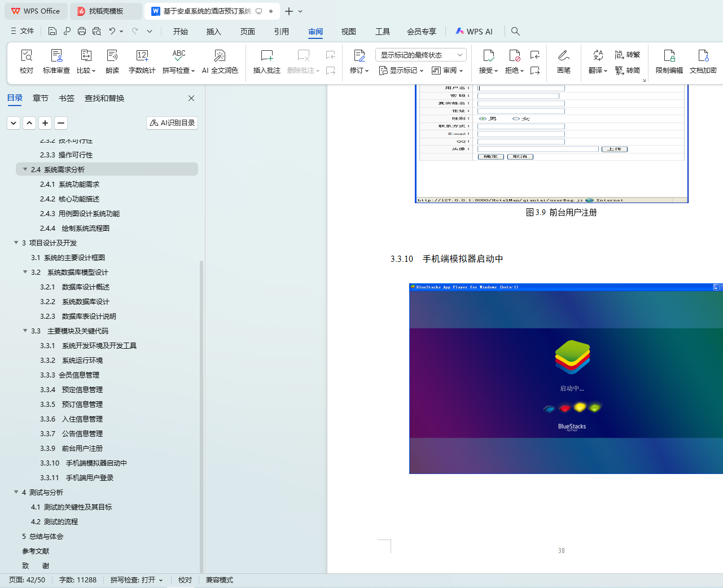Click 拼写检查: 打开 in status bar

click(137, 580)
